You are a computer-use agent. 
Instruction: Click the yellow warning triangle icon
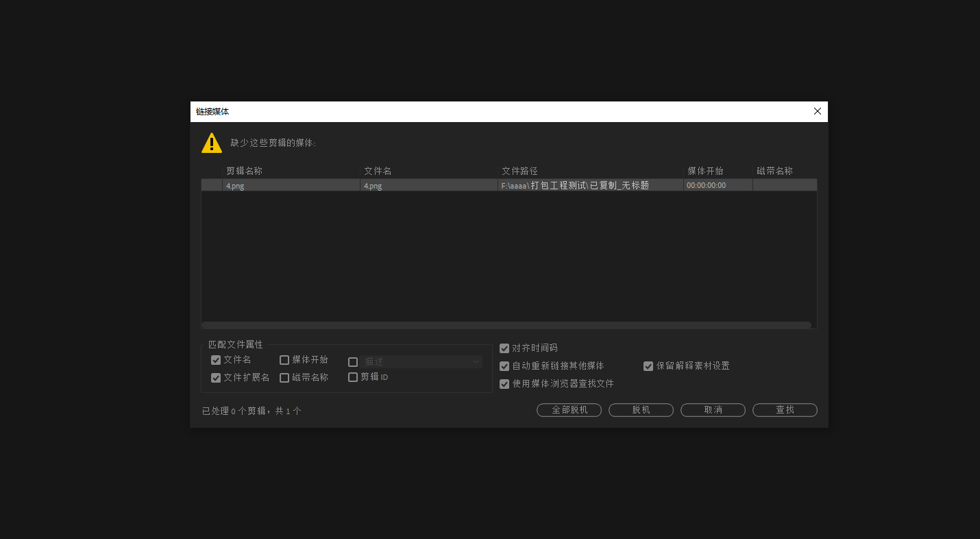(212, 143)
